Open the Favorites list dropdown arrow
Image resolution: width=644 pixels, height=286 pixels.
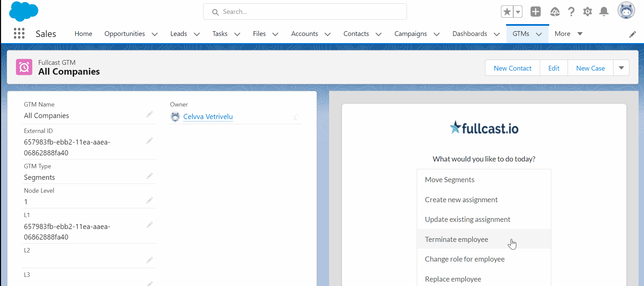coord(518,12)
